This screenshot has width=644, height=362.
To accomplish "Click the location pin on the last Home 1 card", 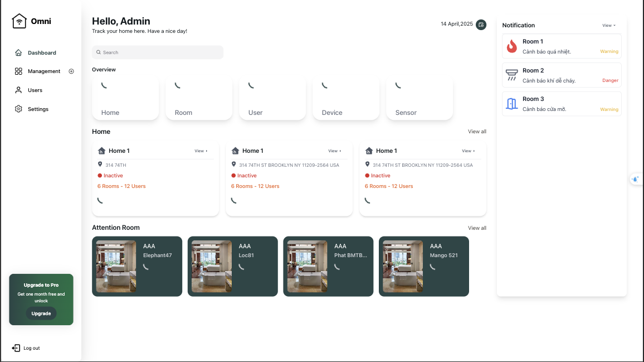I will click(x=367, y=164).
